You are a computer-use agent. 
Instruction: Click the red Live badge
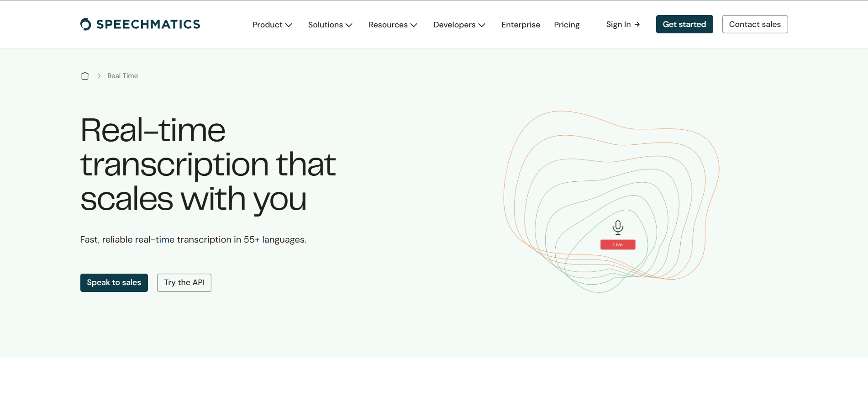click(x=618, y=245)
